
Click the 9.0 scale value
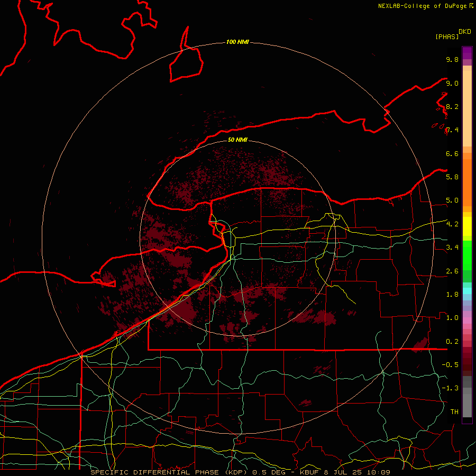[452, 83]
